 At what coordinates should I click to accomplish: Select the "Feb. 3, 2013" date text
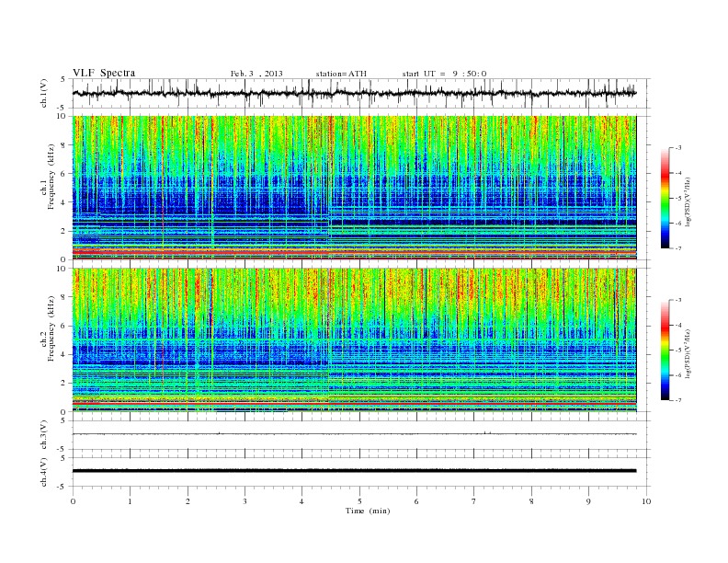pos(256,74)
